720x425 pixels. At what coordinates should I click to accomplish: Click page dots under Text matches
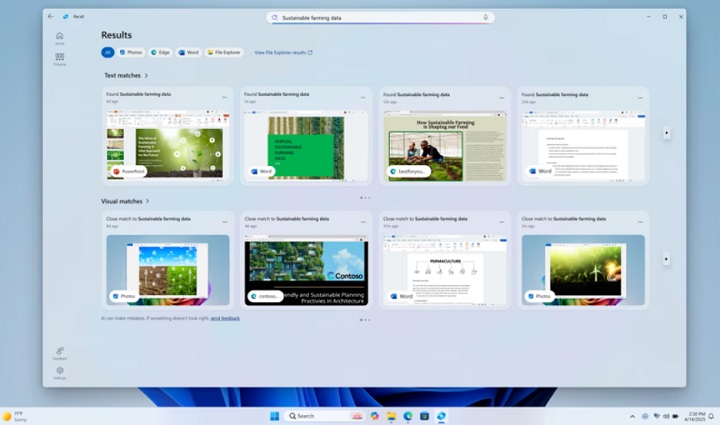click(365, 198)
